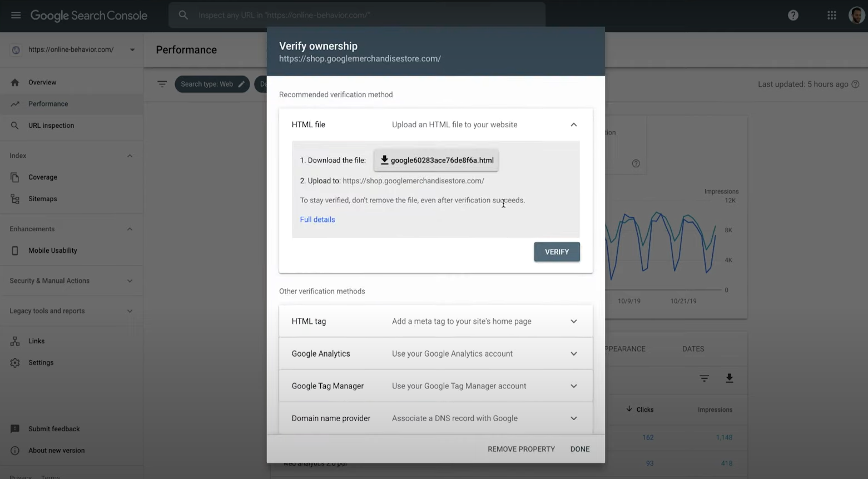This screenshot has width=868, height=479.
Task: Click the property favicon next to online-behavior.com
Action: [16, 50]
